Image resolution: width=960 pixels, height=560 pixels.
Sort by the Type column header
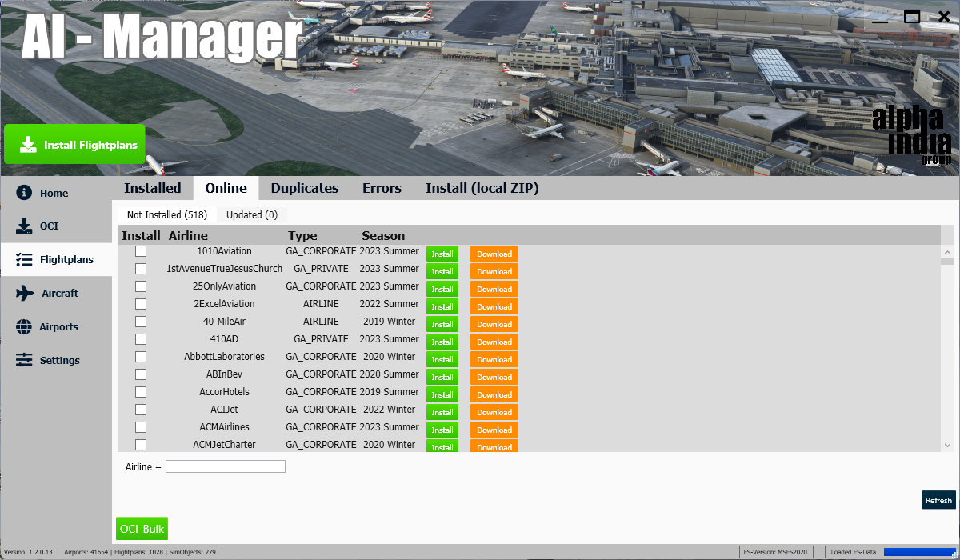coord(302,235)
